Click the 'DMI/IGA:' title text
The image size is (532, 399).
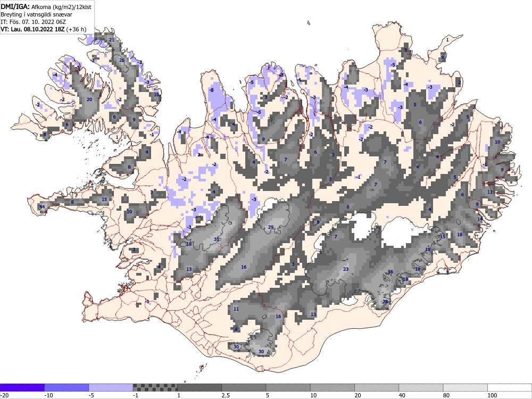(x=15, y=6)
